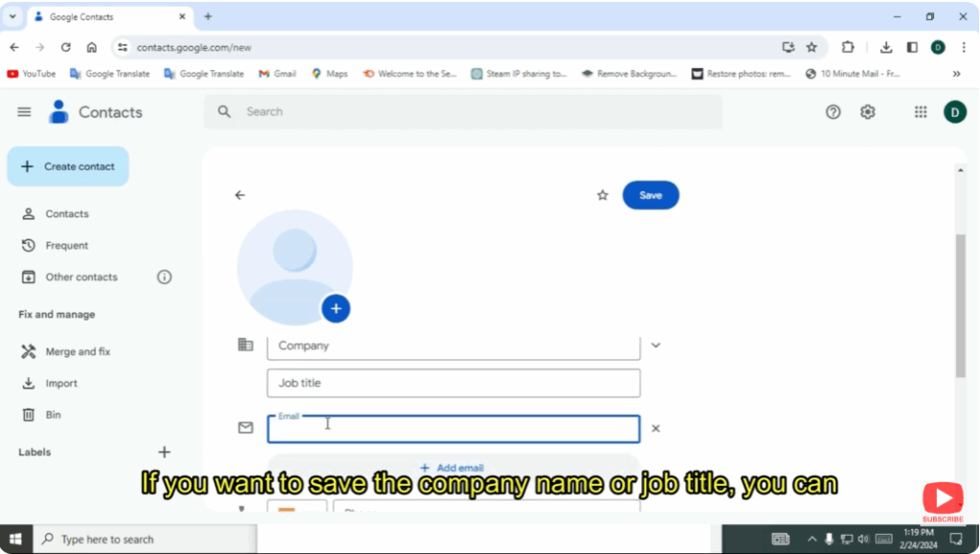Open the bookmarks overflow chevron
This screenshot has height=554, width=980.
pos(955,74)
